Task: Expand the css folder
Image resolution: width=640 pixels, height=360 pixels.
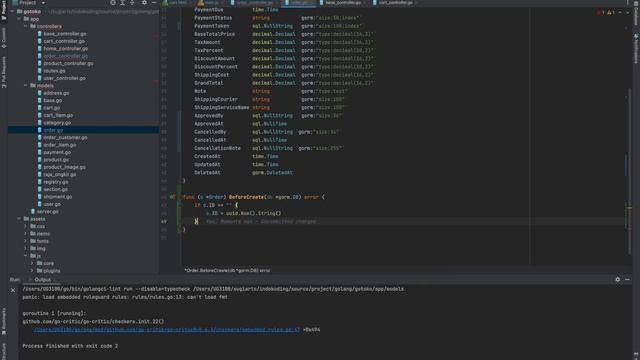Action: click(25, 227)
